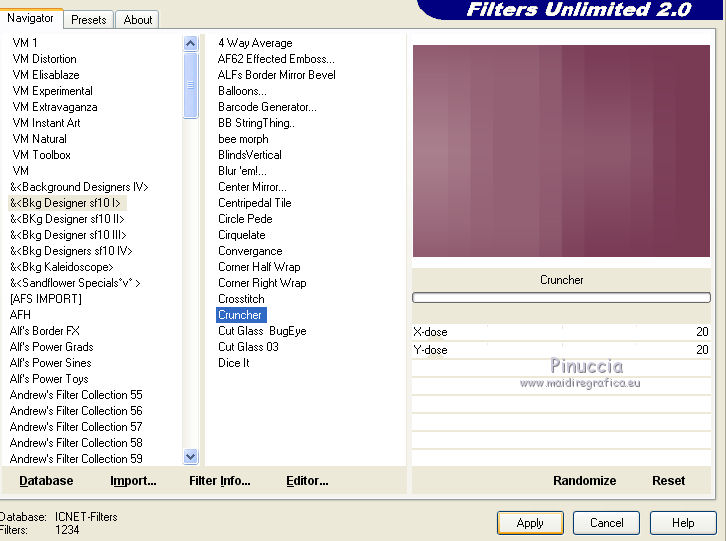Choose Centripedal Tile filter

[x=255, y=203]
